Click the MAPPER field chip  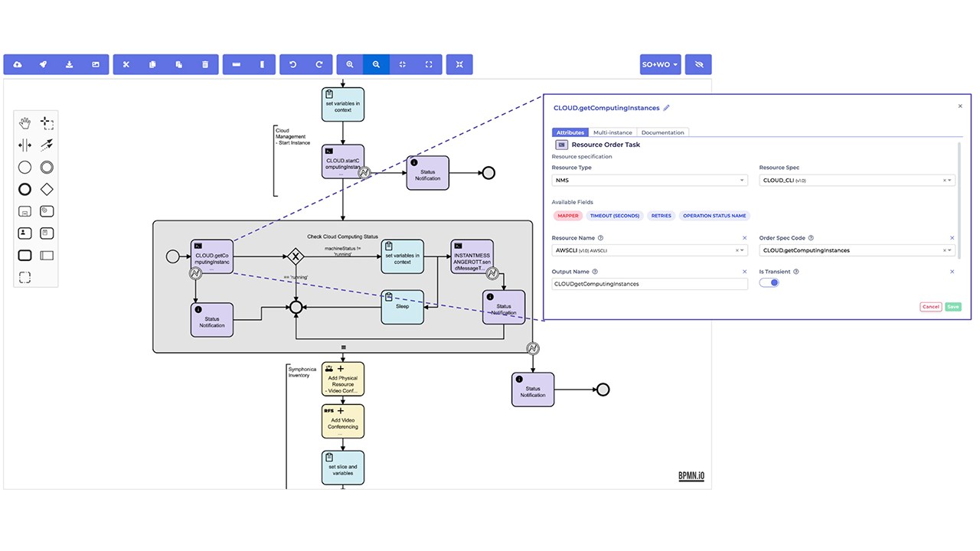pyautogui.click(x=568, y=216)
